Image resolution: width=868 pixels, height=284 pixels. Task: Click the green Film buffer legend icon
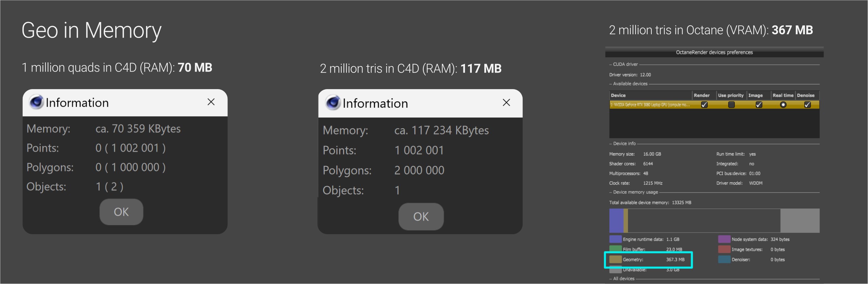[616, 249]
